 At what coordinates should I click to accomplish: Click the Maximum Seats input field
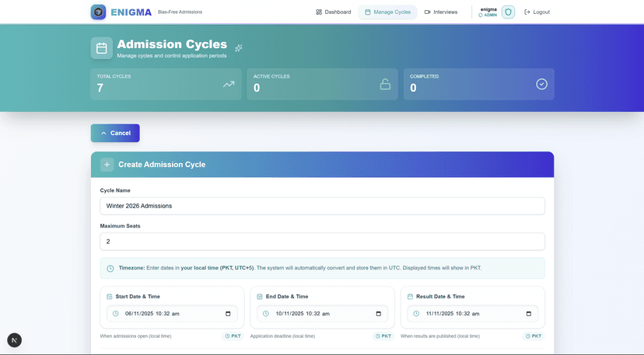point(322,242)
